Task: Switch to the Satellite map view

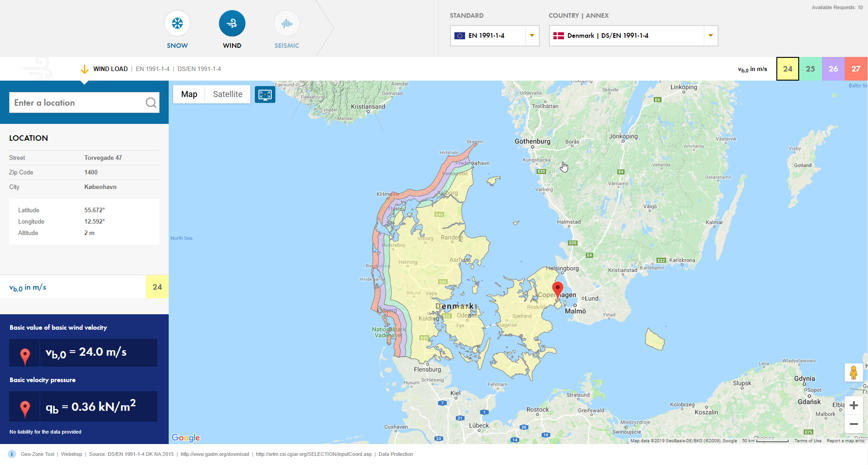Action: point(227,94)
